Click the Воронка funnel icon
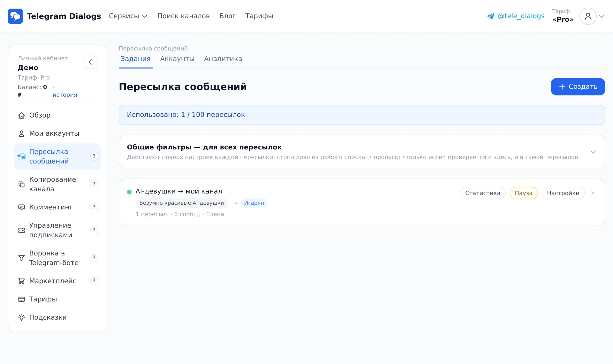613x364 pixels. point(21,258)
